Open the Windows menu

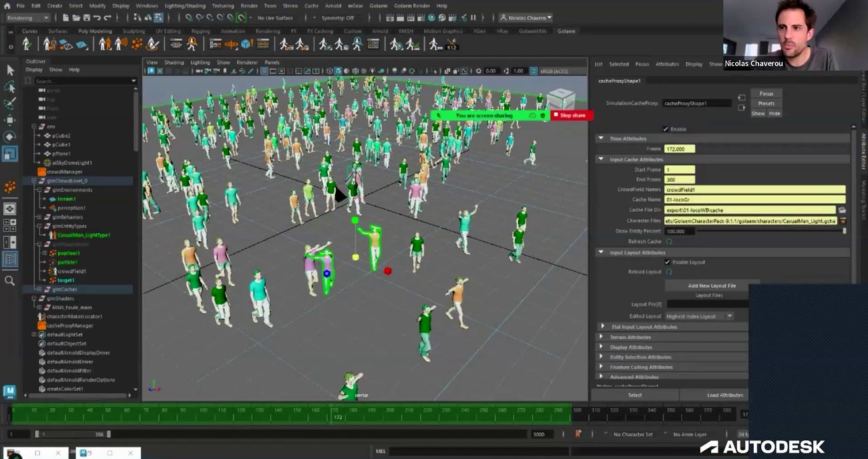pos(147,6)
